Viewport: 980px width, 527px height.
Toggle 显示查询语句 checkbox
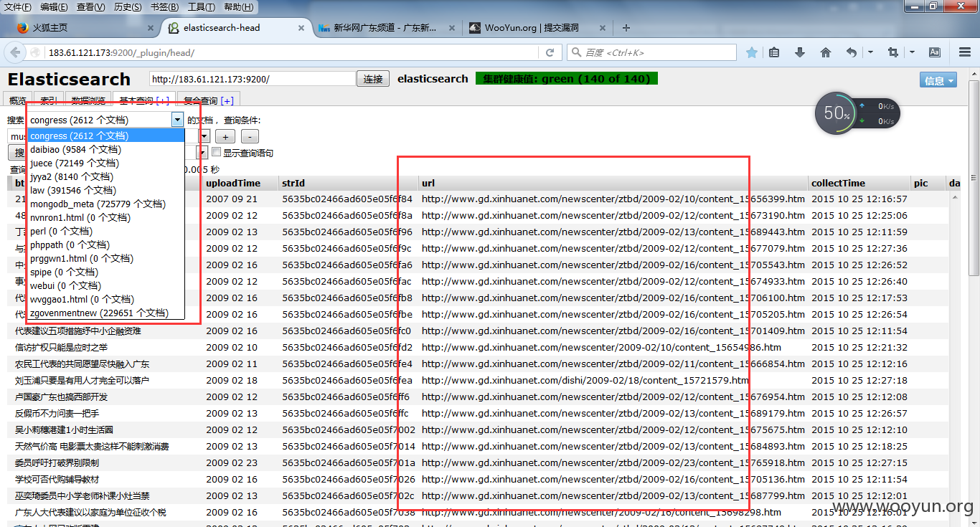(x=216, y=152)
